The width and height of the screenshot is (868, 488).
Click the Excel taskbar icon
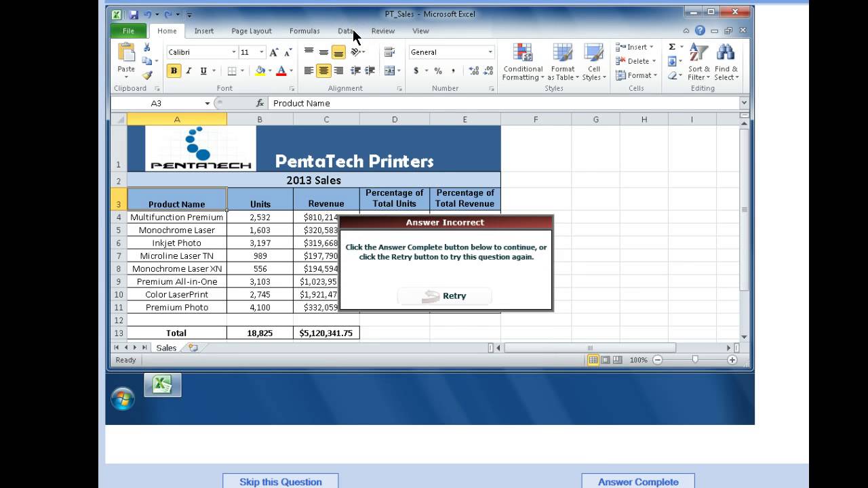162,385
